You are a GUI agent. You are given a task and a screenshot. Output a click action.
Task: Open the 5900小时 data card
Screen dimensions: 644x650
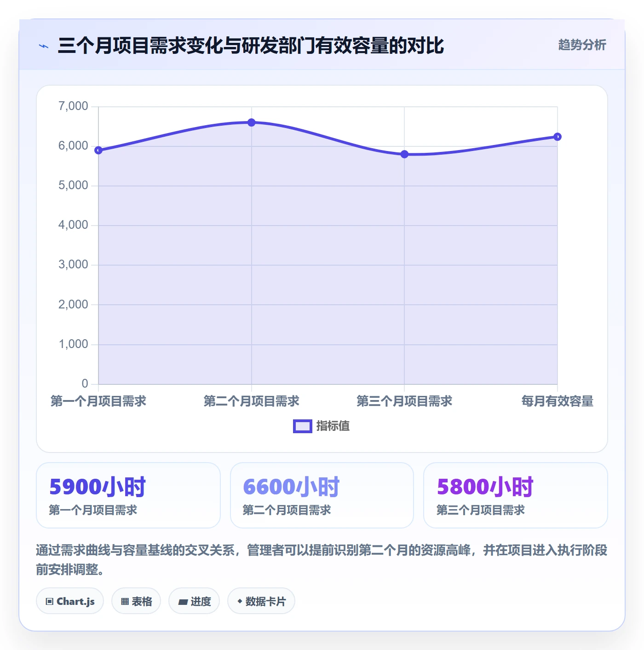coord(128,495)
